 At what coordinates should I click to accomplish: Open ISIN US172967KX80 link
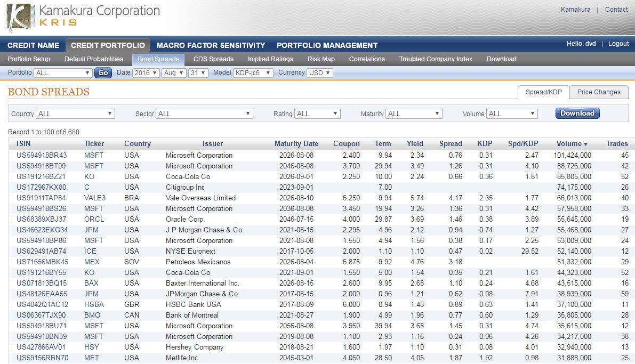[41, 187]
